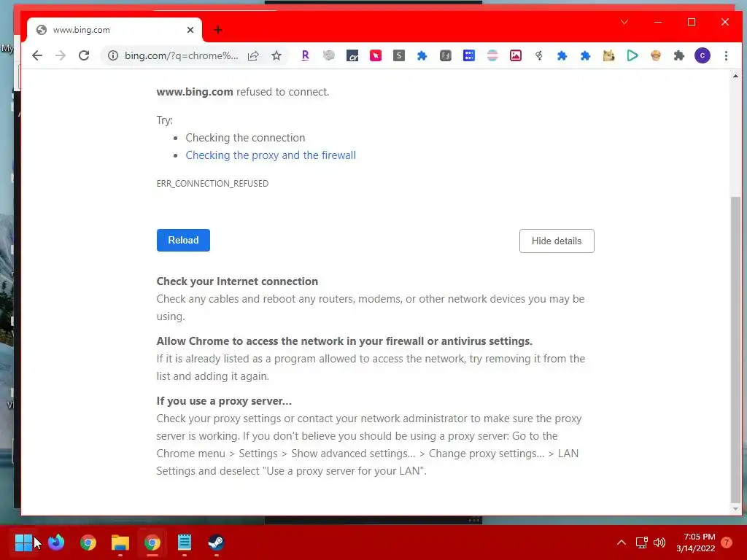Image resolution: width=747 pixels, height=560 pixels.
Task: Launch Firefox from the taskbar
Action: click(x=55, y=542)
